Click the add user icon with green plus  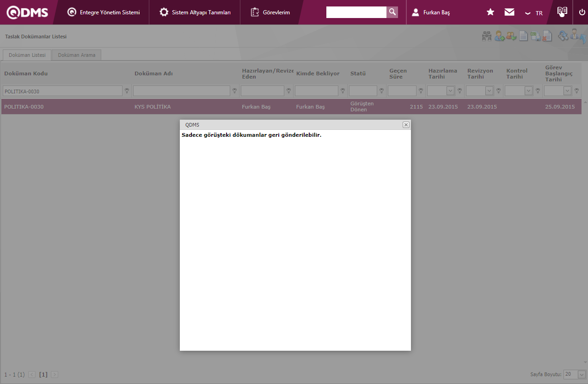(499, 36)
